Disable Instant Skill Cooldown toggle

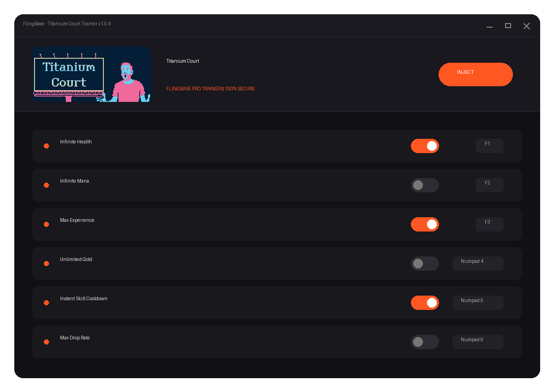tap(425, 303)
